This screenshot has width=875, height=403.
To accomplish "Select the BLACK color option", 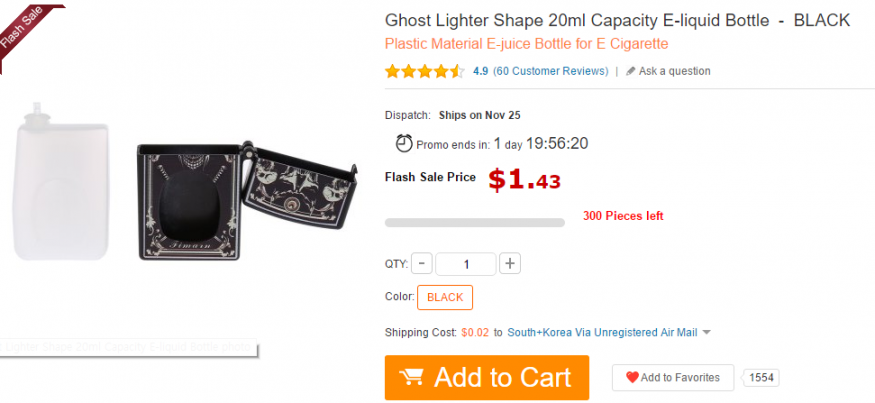I will [445, 297].
